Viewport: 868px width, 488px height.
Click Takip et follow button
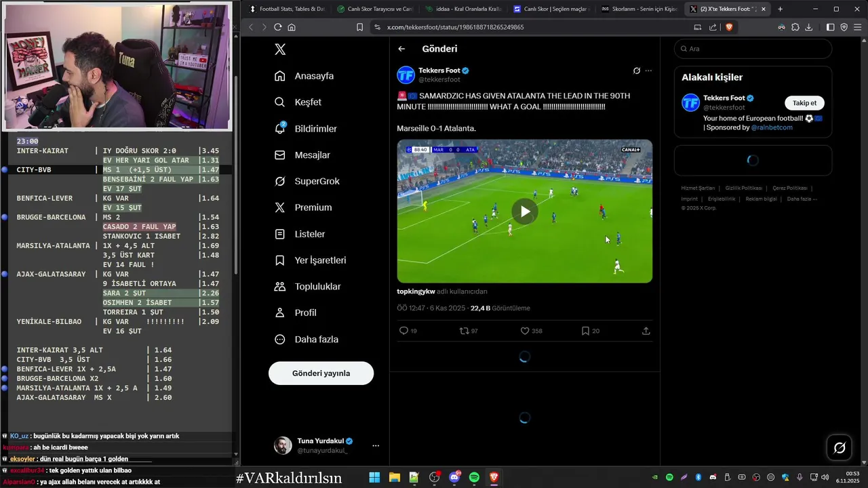(x=804, y=103)
